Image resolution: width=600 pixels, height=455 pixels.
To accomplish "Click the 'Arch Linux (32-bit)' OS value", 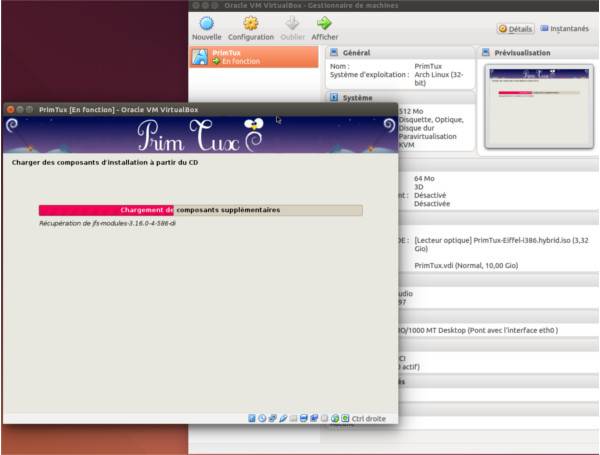I will 439,78.
